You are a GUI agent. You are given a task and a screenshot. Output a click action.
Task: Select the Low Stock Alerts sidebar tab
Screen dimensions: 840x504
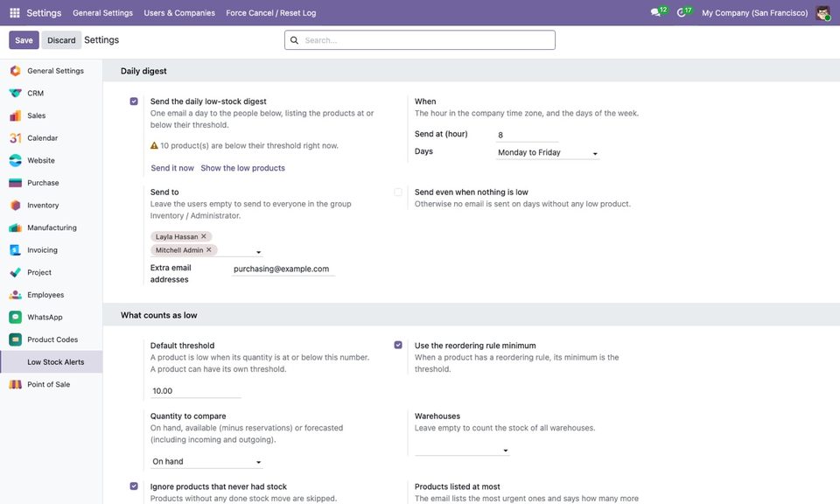coord(52,362)
